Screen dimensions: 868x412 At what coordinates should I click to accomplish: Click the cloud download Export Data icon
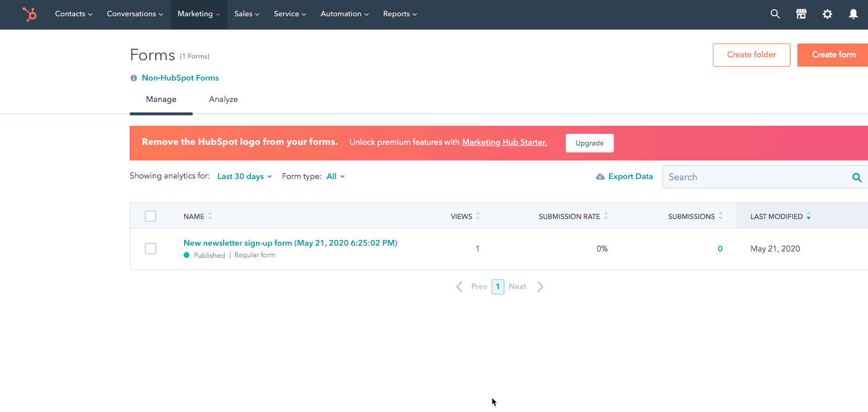pos(600,177)
